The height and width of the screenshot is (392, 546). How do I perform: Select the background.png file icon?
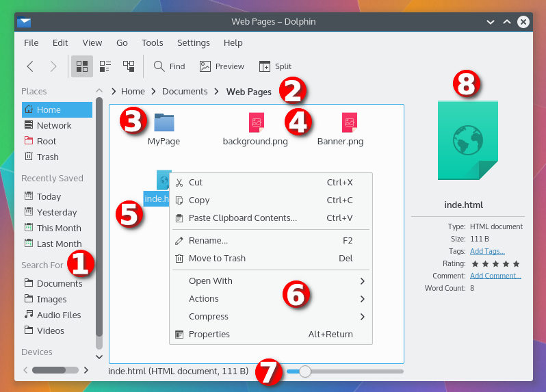click(256, 123)
